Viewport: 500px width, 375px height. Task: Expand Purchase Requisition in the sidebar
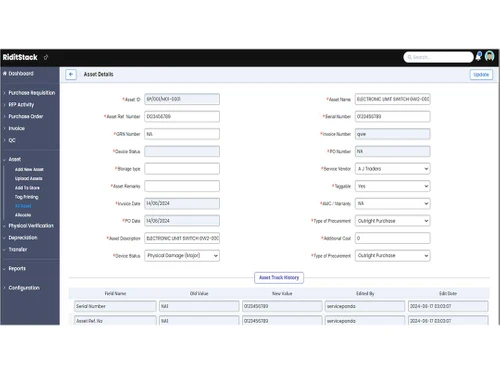(x=32, y=93)
